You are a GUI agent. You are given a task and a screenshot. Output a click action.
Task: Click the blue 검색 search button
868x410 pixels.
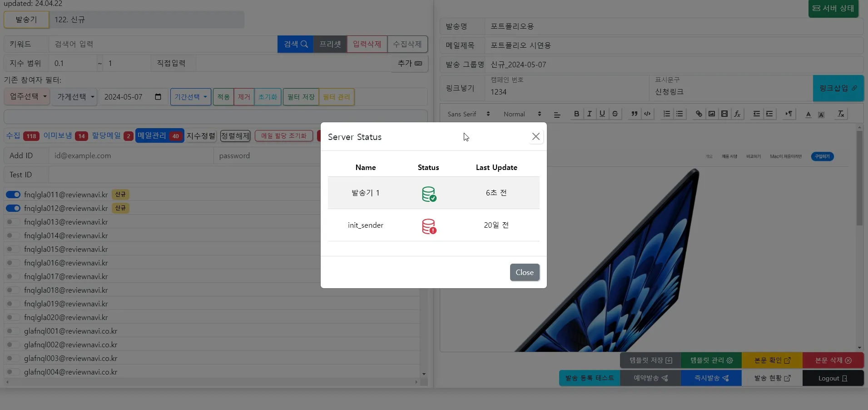295,44
